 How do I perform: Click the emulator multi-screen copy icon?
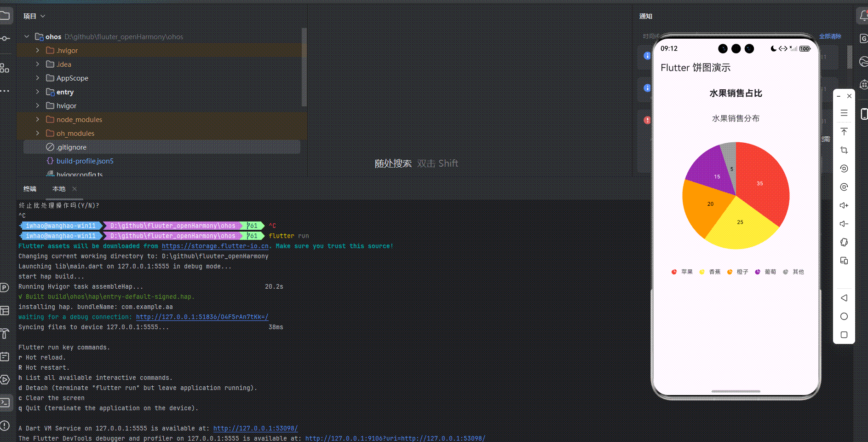844,261
